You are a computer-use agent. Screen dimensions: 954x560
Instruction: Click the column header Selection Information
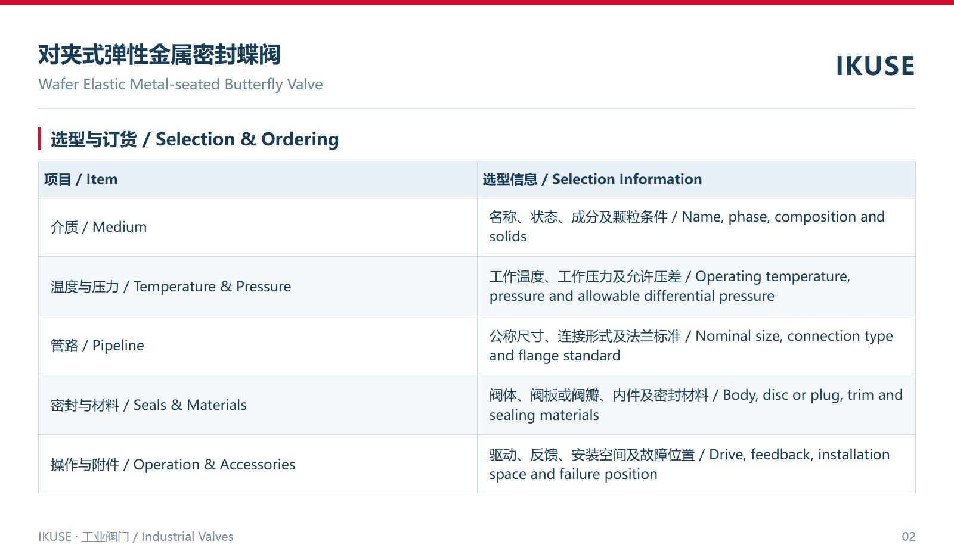pos(696,179)
